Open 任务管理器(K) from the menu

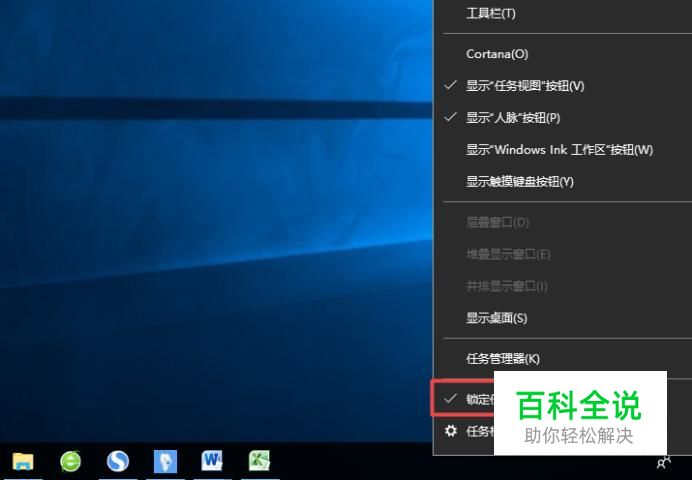563,359
